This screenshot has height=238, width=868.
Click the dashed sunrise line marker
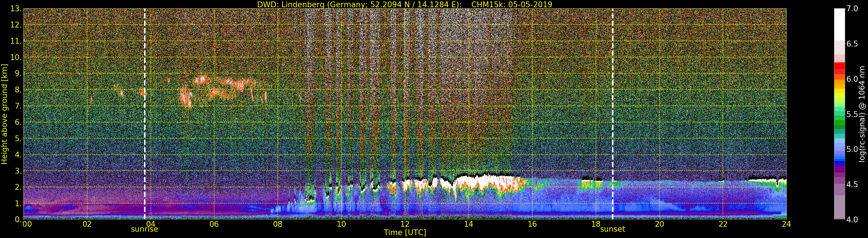[x=145, y=114]
